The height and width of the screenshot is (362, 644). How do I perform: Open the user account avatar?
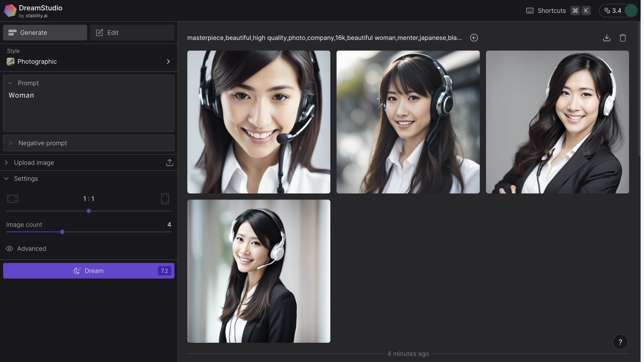(631, 10)
